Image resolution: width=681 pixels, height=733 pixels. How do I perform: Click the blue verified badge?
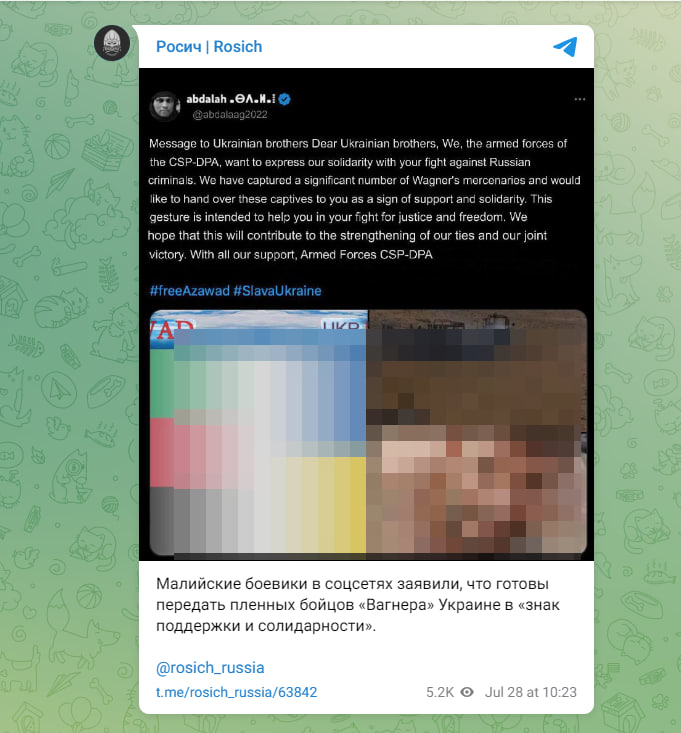coord(284,99)
